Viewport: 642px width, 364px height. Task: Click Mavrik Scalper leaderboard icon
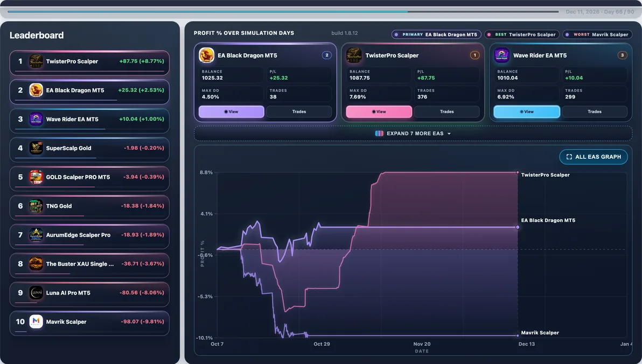coord(36,322)
